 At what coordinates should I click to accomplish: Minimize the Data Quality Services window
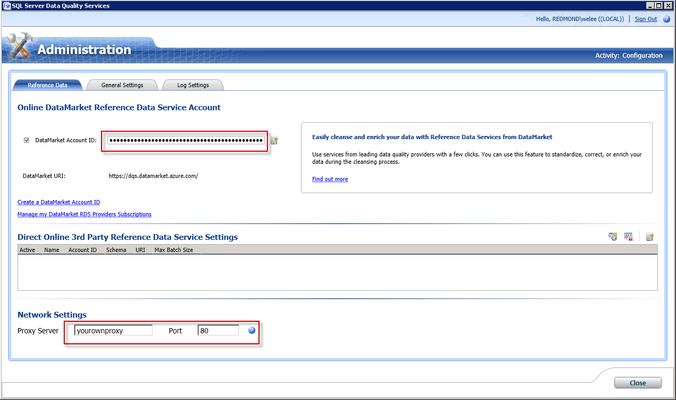point(650,6)
